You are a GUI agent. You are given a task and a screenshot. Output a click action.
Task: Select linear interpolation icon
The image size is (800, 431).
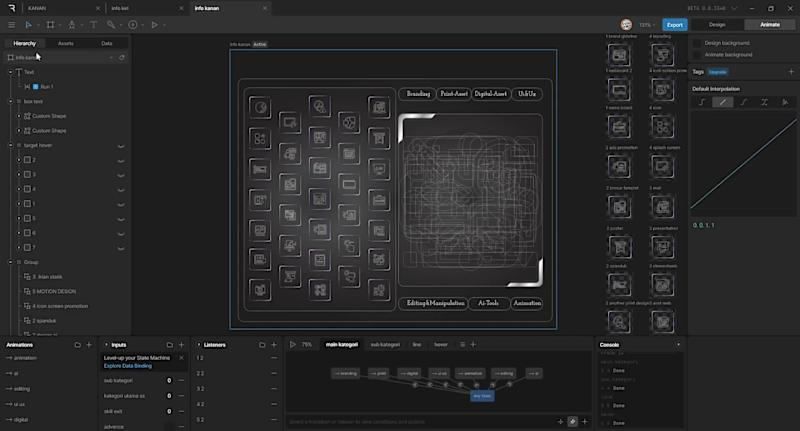pyautogui.click(x=722, y=102)
